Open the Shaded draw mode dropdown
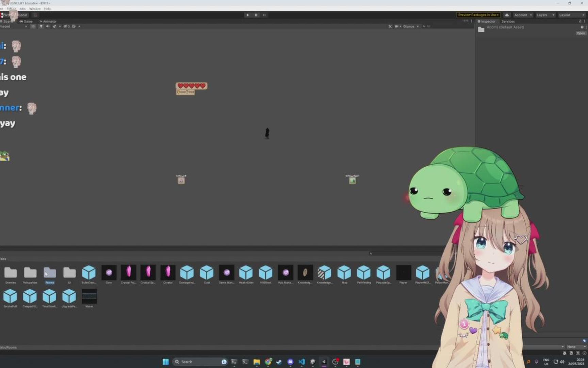 14,26
